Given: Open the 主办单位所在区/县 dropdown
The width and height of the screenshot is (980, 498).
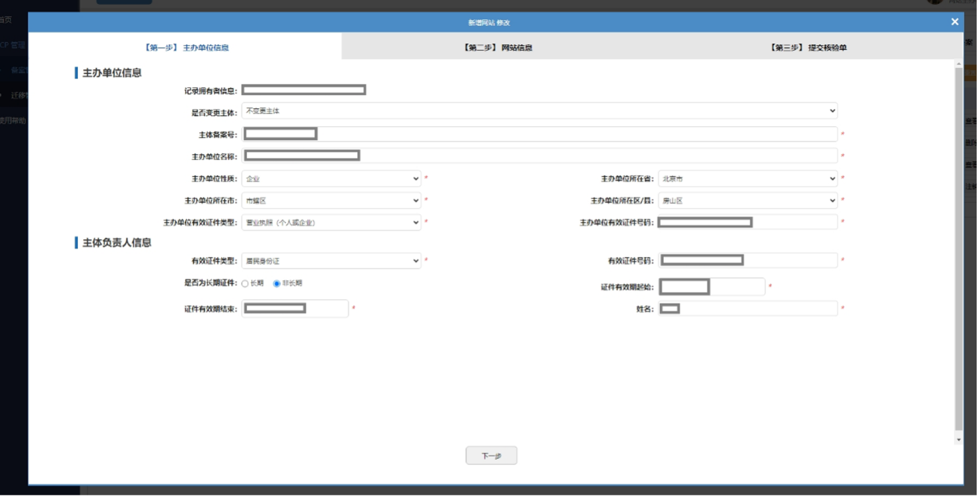Looking at the screenshot, I should click(x=747, y=201).
